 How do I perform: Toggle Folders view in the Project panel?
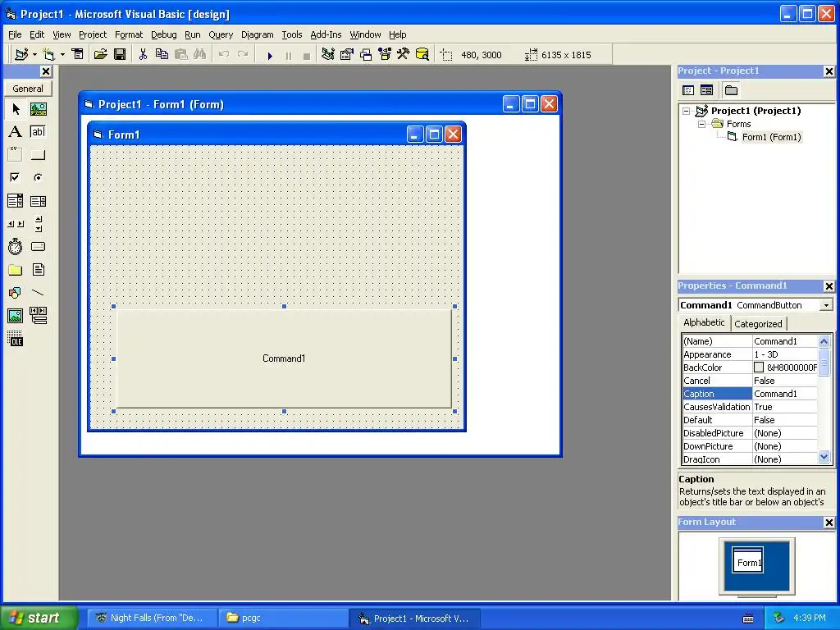(x=731, y=90)
